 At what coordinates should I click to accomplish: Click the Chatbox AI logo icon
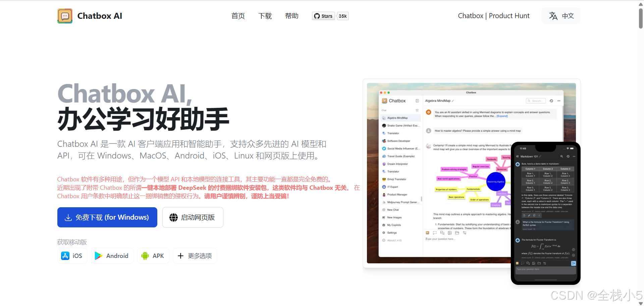65,16
